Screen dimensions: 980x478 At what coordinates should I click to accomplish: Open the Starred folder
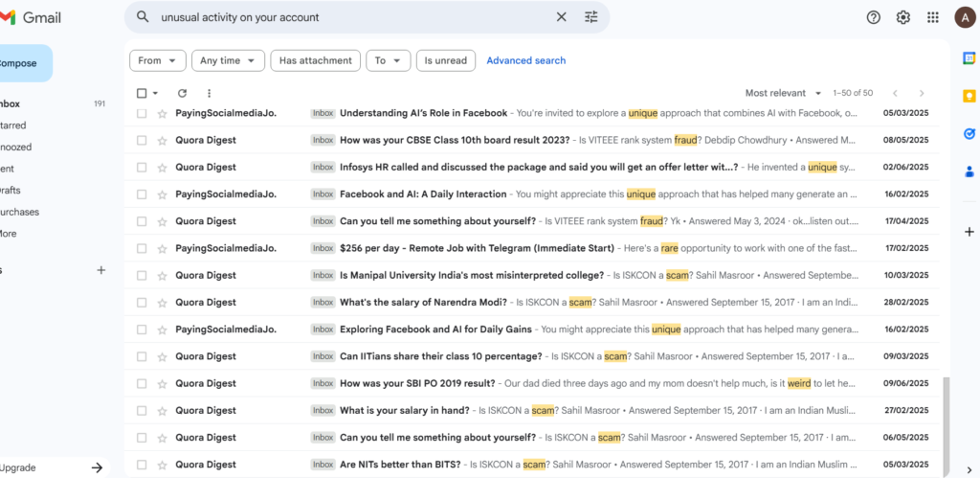tap(12, 125)
